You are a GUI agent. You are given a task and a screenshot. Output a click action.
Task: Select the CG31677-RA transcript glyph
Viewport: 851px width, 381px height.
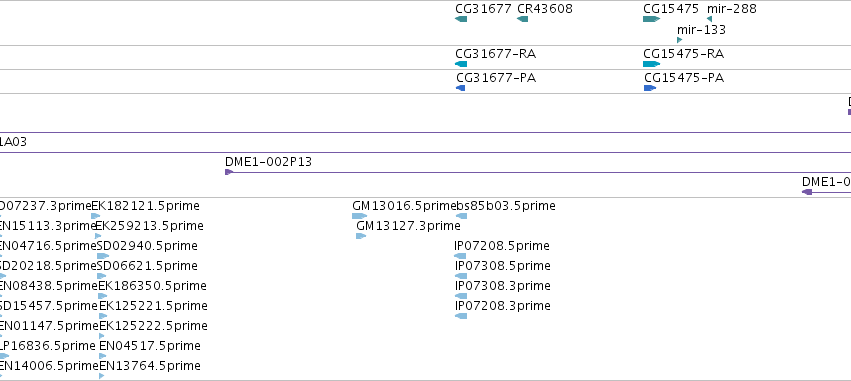[461, 64]
